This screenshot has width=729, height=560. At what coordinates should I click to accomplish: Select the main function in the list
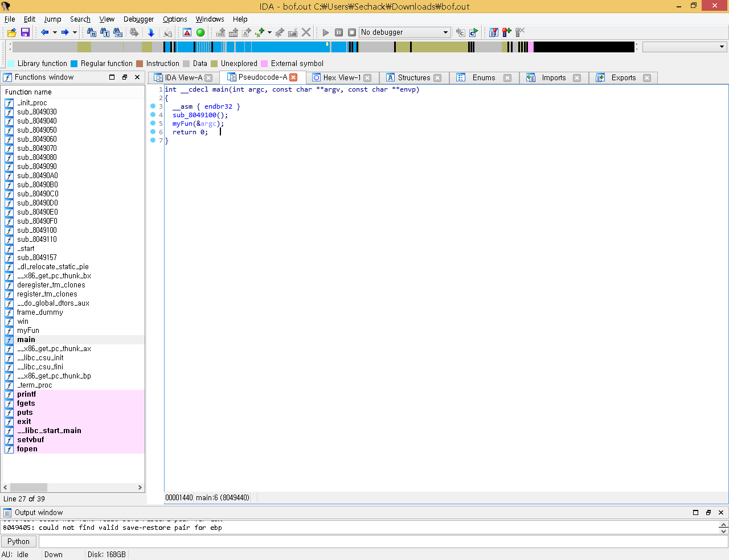[74, 340]
